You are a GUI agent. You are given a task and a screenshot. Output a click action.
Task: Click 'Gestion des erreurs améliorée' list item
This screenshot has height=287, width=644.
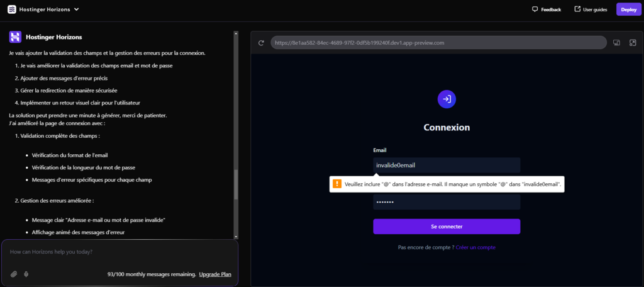pos(57,201)
